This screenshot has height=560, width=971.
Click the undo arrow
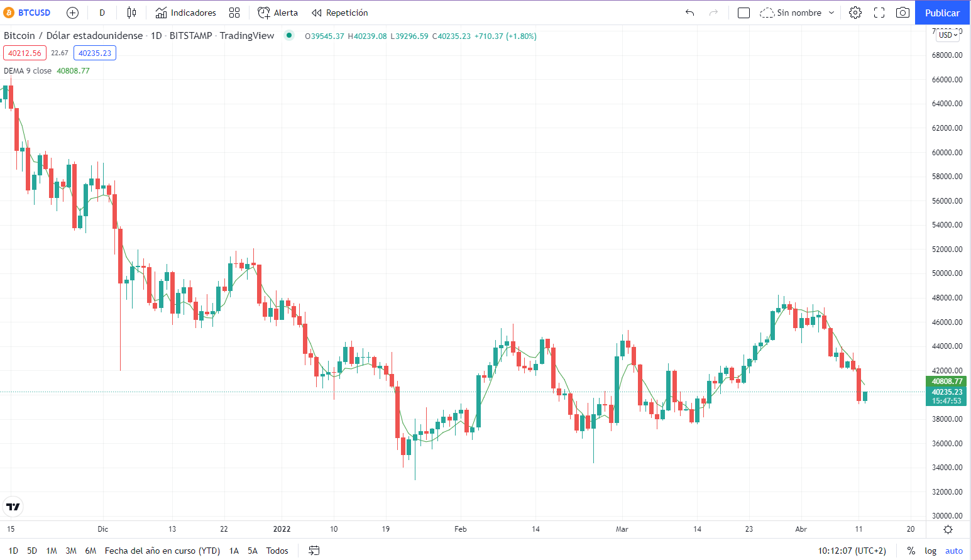[689, 12]
